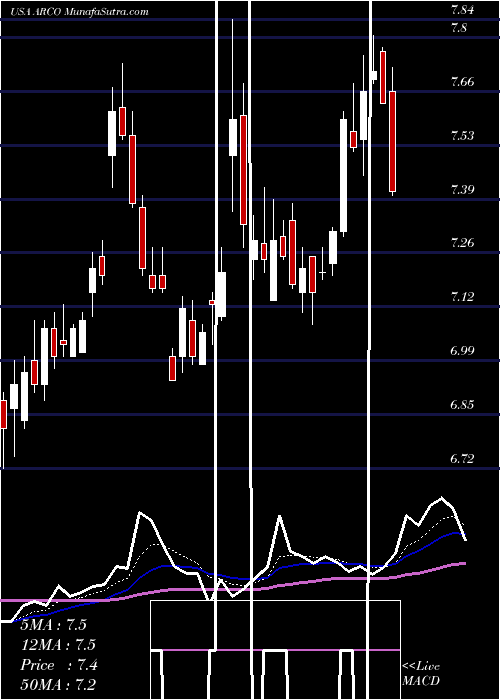The width and height of the screenshot is (500, 700).
Task: Click the 7.66 price axis label
Action: (x=462, y=82)
